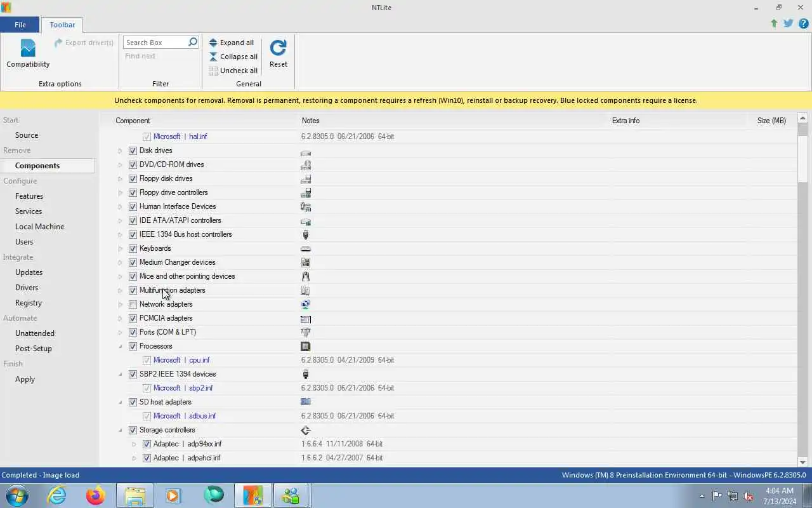Screen dimensions: 812x508
Task: Uncheck the Adaptec adp94xx.inf checkbox
Action: 147,444
